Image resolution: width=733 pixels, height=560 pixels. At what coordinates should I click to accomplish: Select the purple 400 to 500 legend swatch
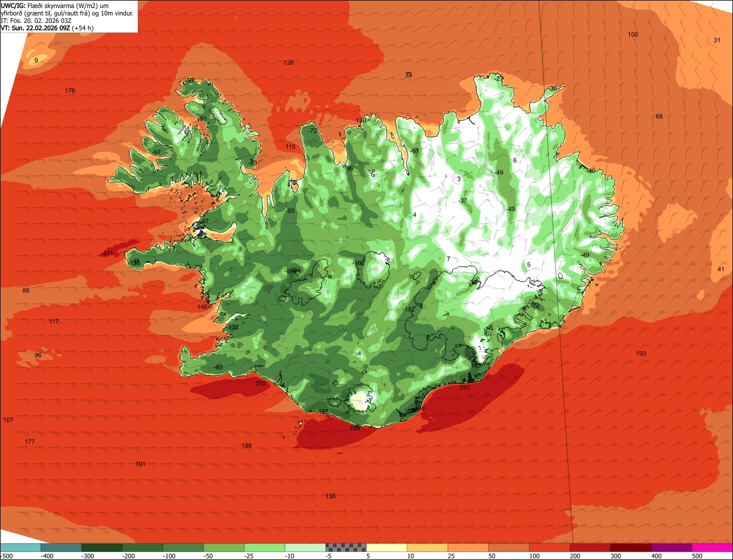671,547
